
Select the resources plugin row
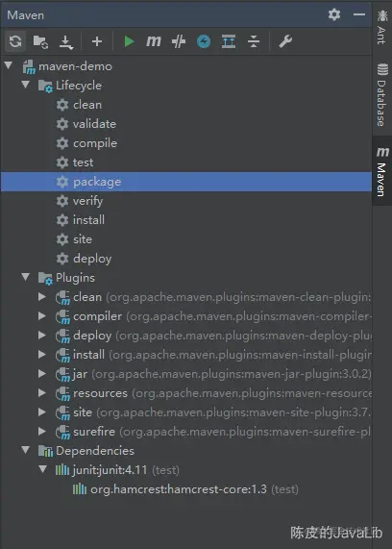click(x=185, y=393)
